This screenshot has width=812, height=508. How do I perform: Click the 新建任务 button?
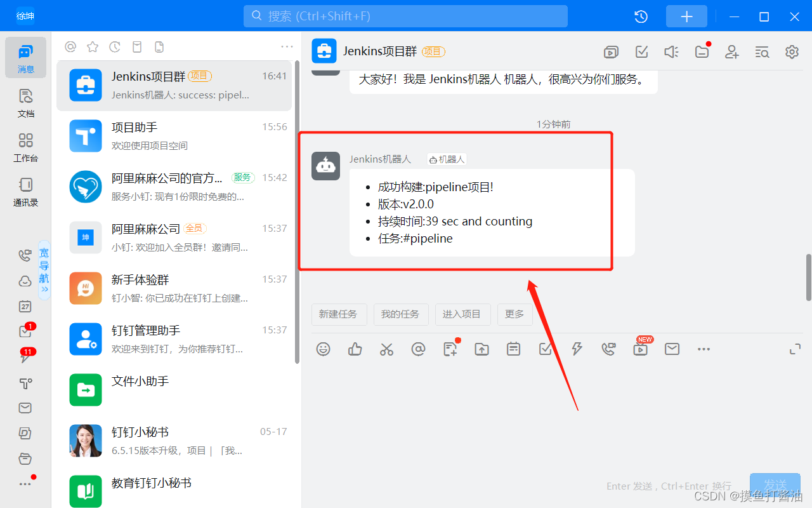coord(338,314)
